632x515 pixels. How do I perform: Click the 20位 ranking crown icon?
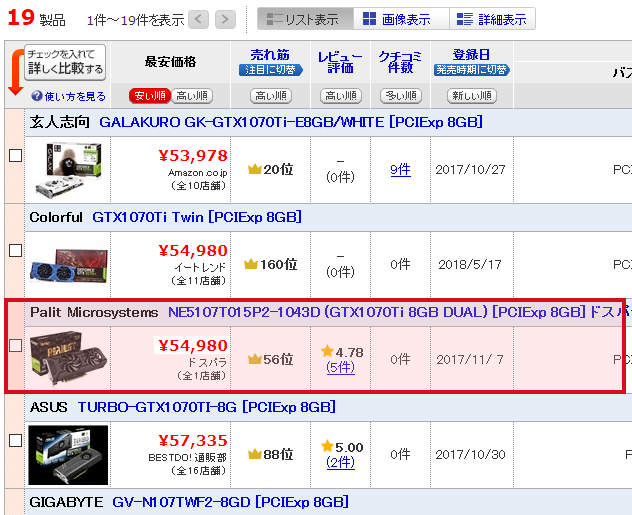pyautogui.click(x=255, y=169)
